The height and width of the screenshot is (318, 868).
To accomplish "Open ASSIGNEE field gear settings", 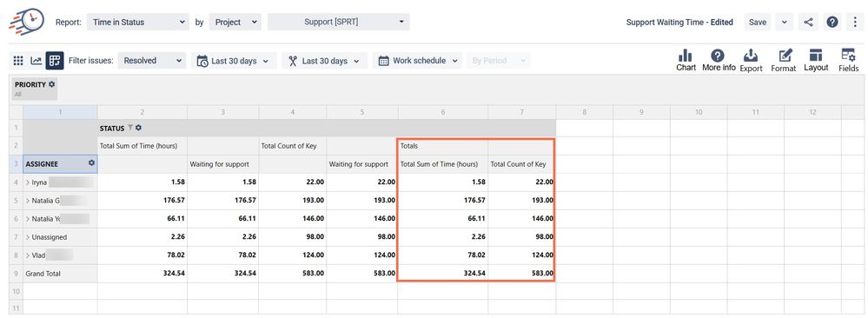I will click(91, 163).
